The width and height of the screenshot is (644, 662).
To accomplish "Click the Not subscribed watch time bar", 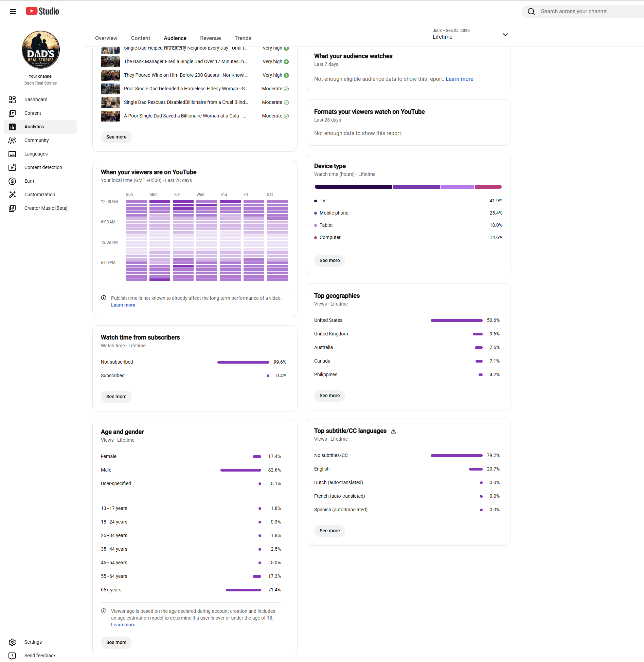I will (243, 362).
